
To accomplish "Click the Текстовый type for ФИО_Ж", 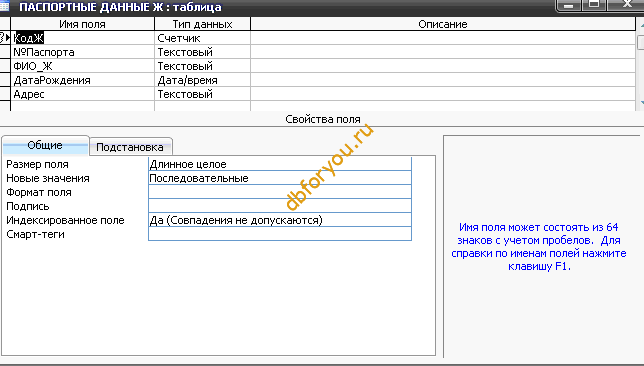I will click(202, 66).
